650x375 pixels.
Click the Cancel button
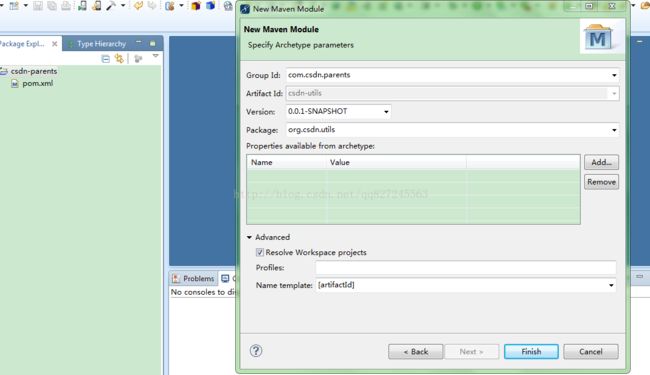(591, 352)
